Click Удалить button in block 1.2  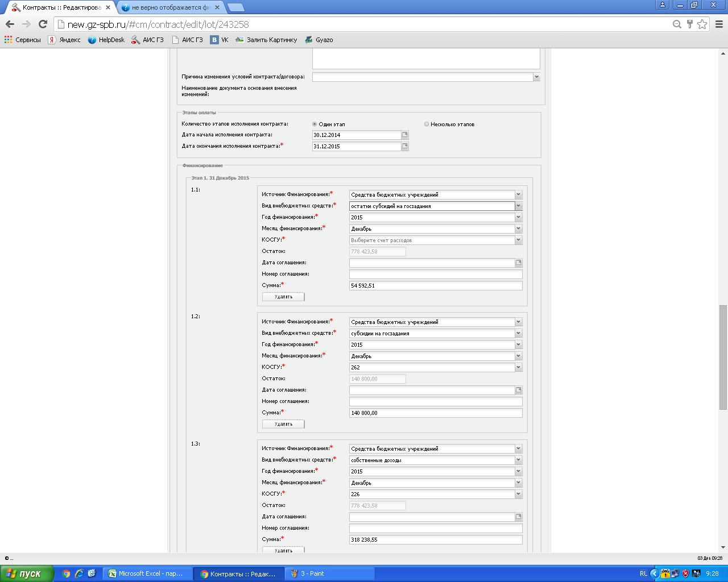(283, 424)
